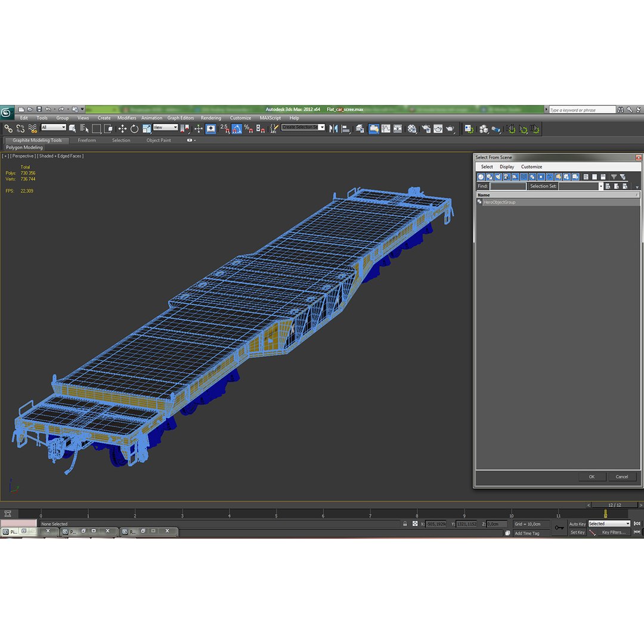Image resolution: width=644 pixels, height=644 pixels.
Task: Toggle Percent Snap
Action: click(x=249, y=129)
